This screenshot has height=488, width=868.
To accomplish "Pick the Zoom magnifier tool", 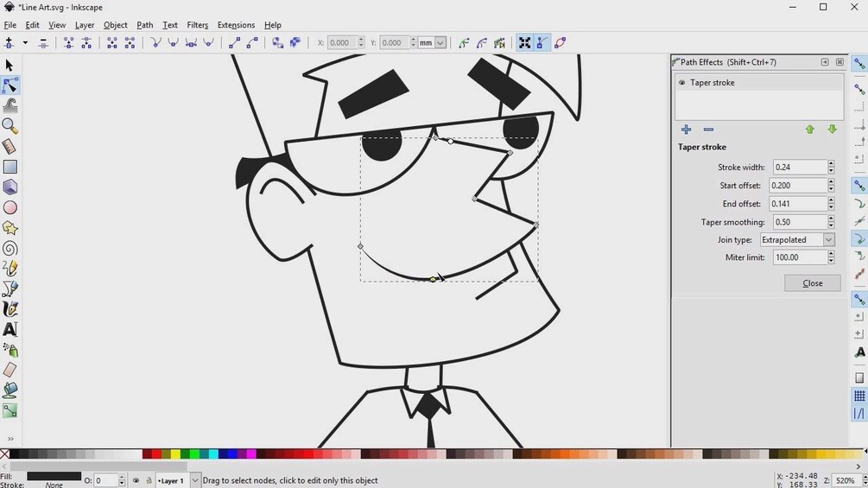I will 10,126.
